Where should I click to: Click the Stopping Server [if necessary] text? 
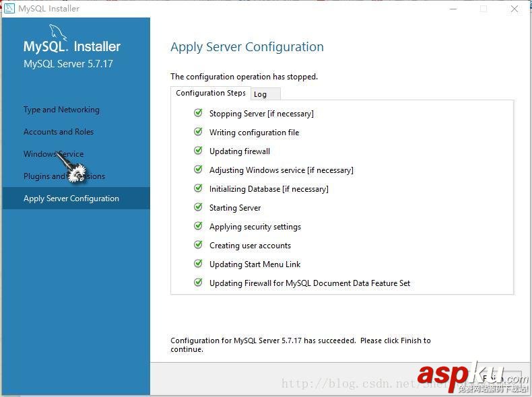click(x=261, y=114)
